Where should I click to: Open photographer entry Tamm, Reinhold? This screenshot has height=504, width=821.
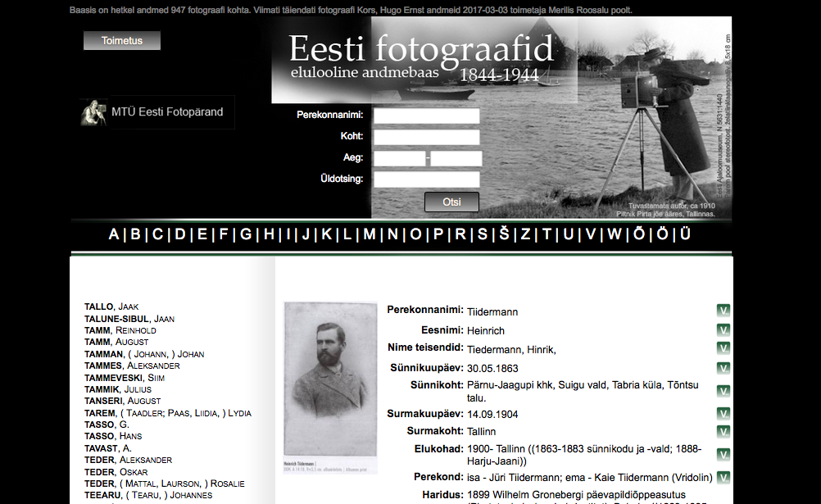(120, 330)
